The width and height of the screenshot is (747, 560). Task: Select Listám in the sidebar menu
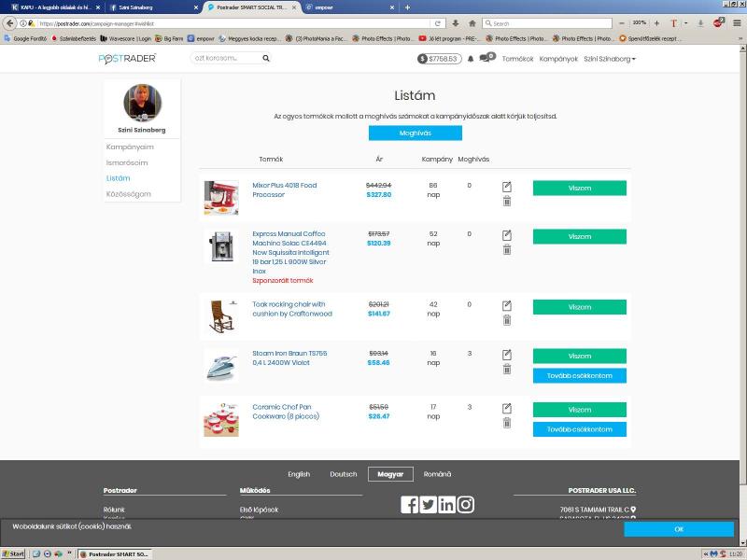[119, 178]
